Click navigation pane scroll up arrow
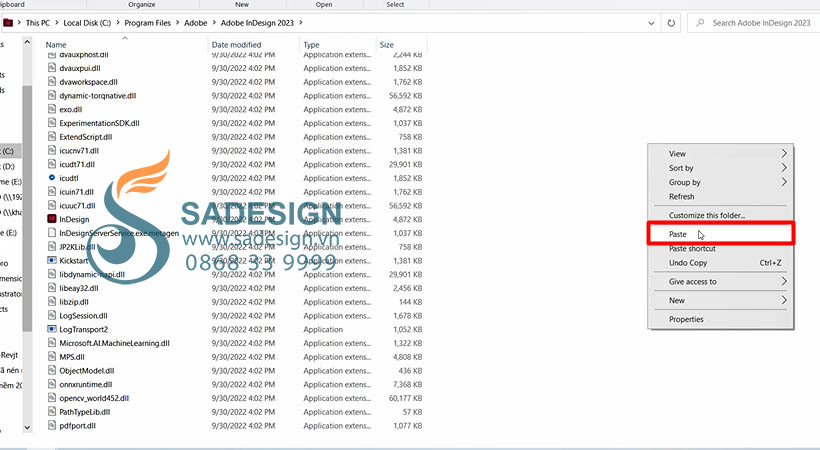820x450 pixels. coord(27,42)
